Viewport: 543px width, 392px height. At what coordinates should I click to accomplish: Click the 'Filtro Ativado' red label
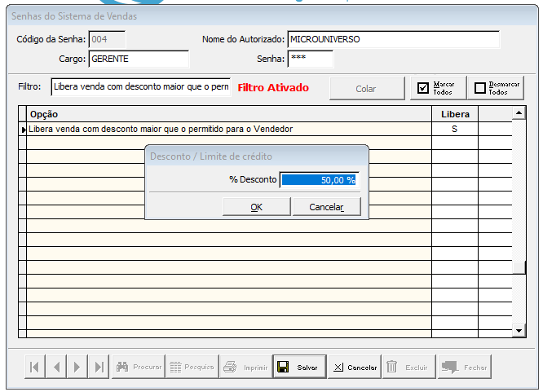tap(273, 88)
